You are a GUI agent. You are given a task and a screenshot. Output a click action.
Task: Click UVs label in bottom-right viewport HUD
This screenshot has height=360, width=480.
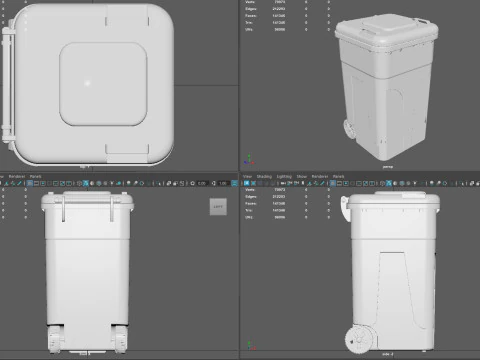249,217
